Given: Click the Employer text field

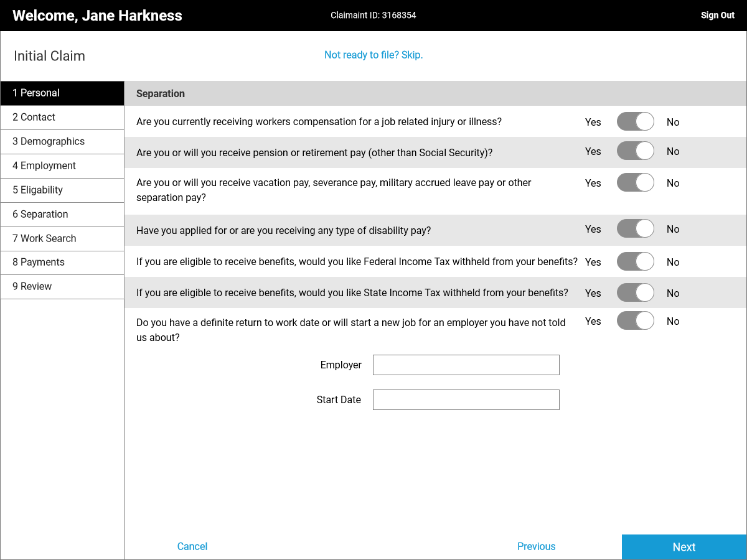Looking at the screenshot, I should click(x=466, y=365).
